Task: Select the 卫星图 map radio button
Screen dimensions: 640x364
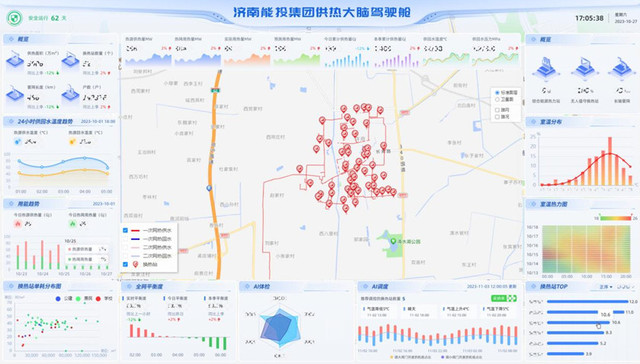Action: coord(497,99)
